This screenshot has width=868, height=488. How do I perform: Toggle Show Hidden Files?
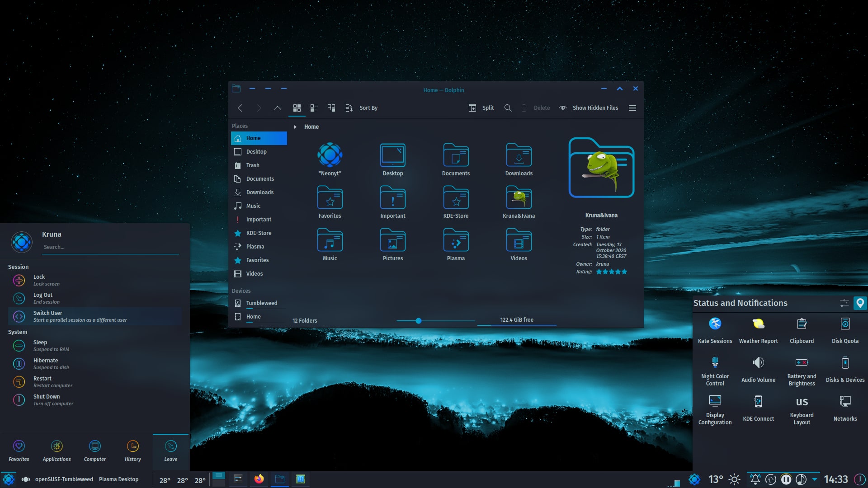(x=589, y=108)
